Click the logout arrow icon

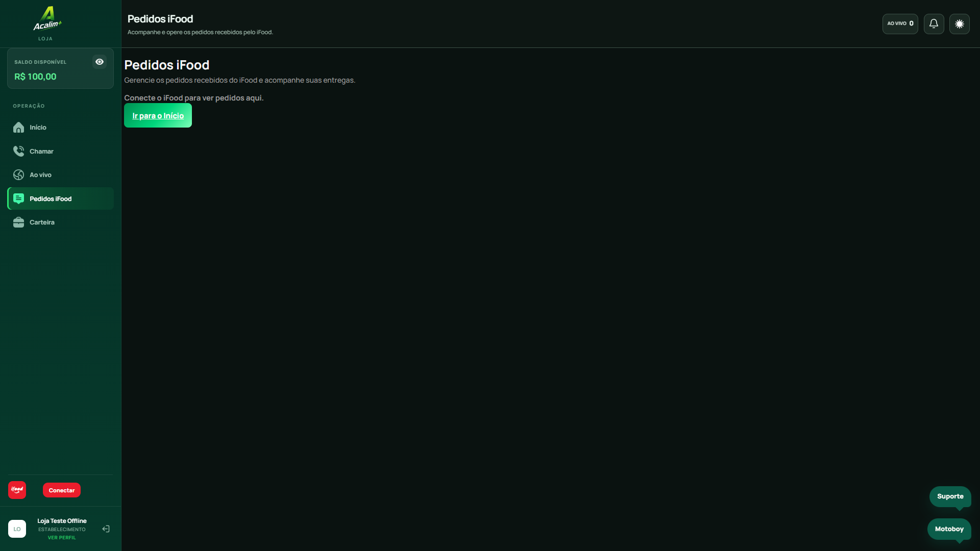coord(106,529)
